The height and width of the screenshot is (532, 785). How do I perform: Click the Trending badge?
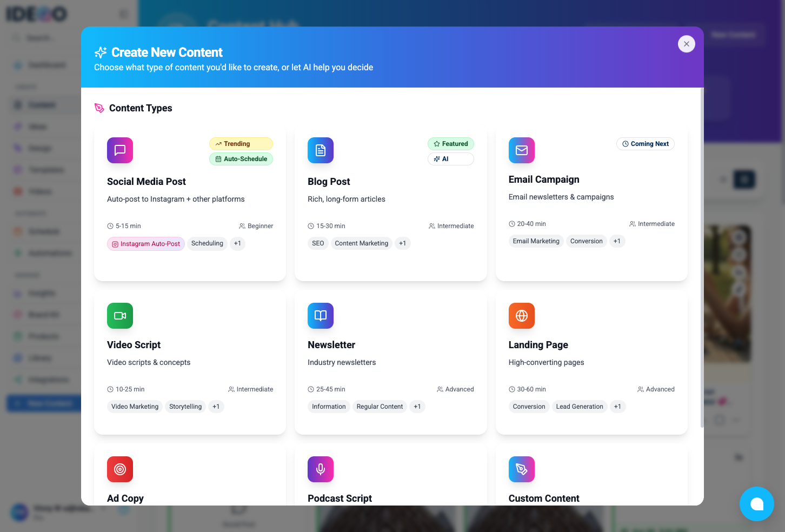pyautogui.click(x=241, y=144)
